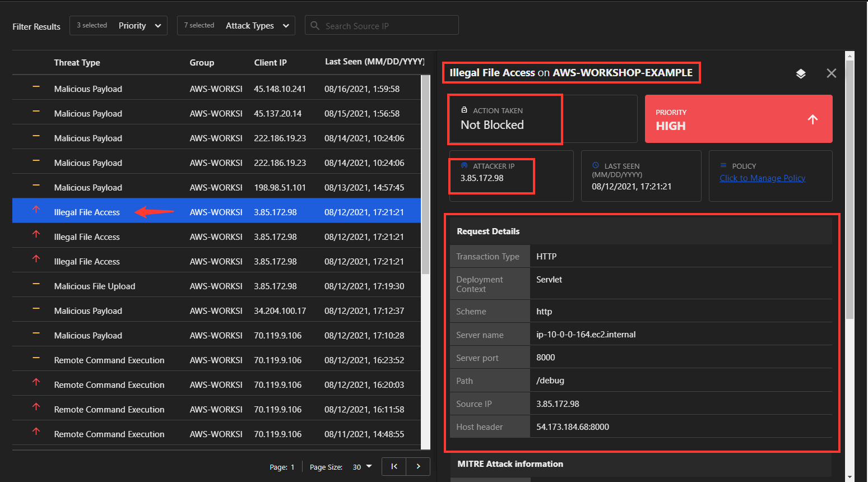The image size is (868, 482).
Task: Click the Host header value 54.173.184.68:8000
Action: tap(573, 427)
